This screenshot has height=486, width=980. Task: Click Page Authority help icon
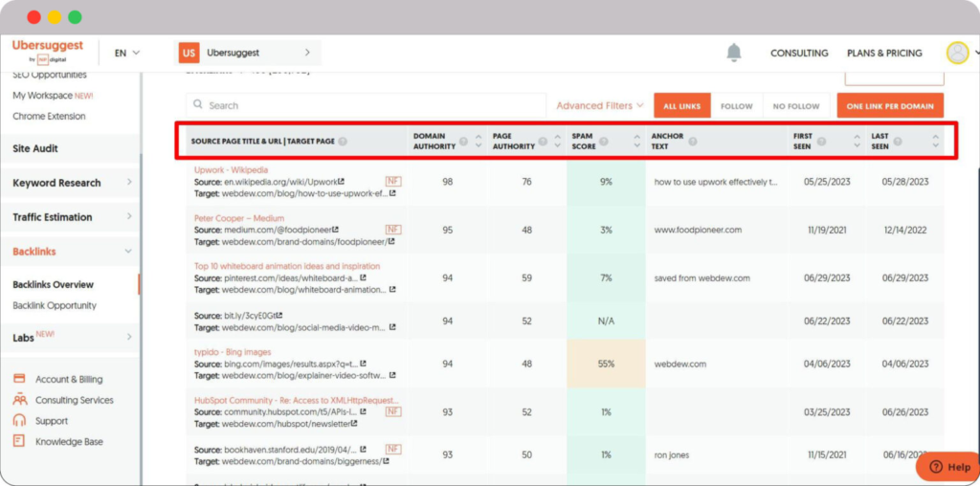point(543,142)
